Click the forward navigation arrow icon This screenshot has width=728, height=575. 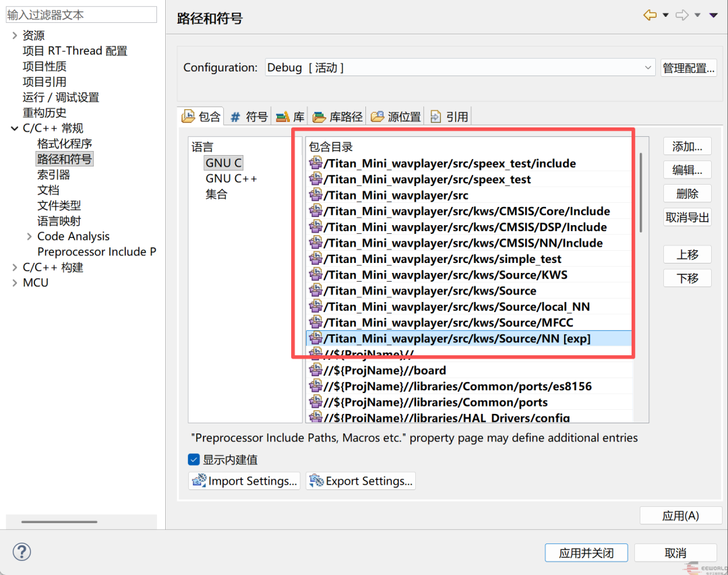[682, 16]
